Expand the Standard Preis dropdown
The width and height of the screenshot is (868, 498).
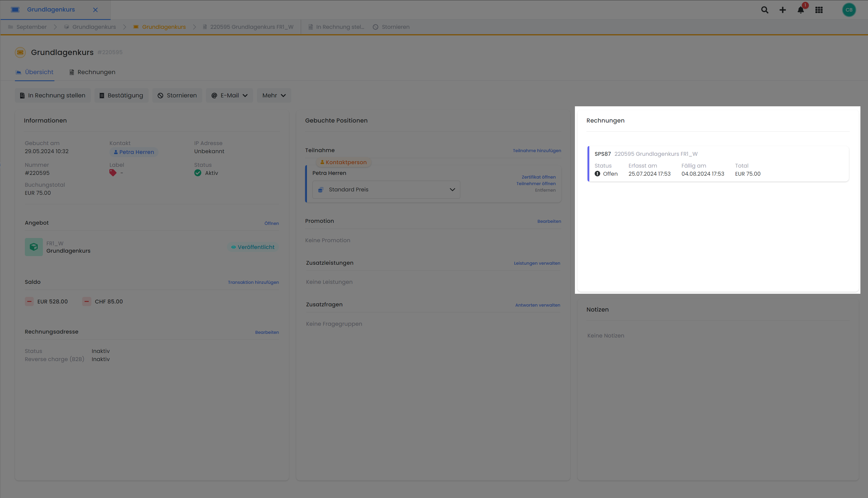click(386, 190)
